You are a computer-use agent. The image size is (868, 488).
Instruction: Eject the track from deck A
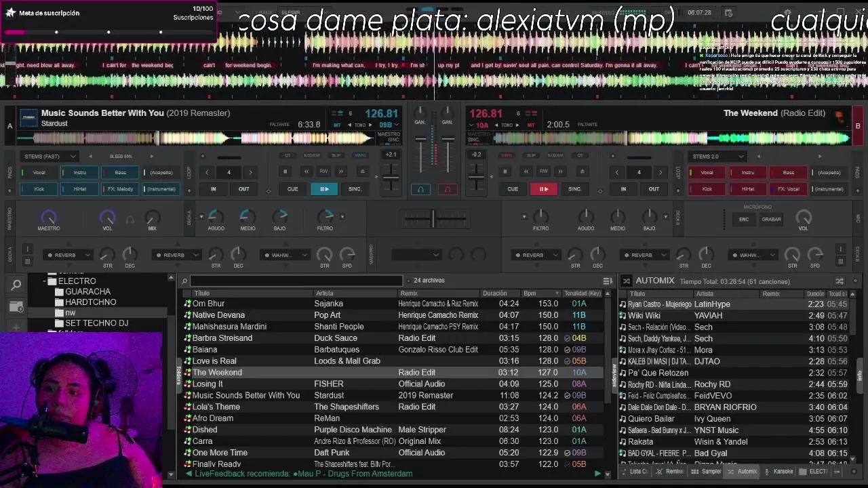tap(362, 171)
